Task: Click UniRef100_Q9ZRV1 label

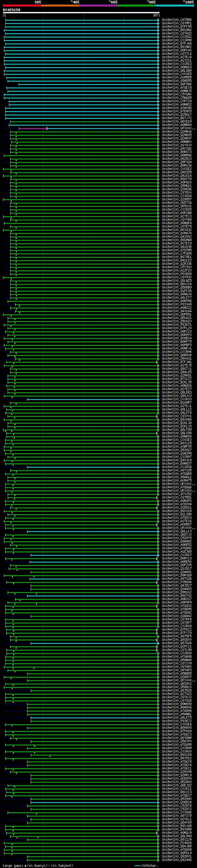Action: point(177,857)
